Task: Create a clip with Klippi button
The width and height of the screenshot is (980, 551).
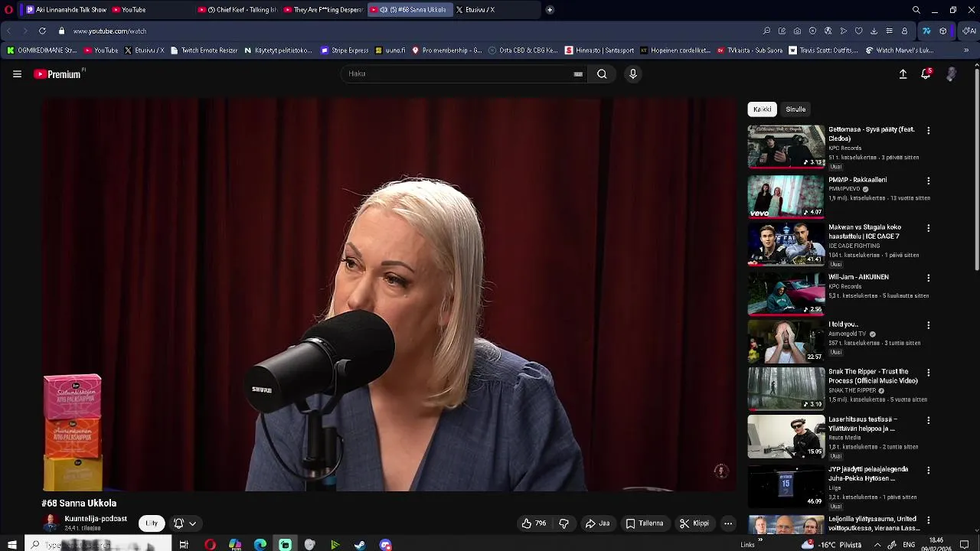Action: (x=694, y=523)
